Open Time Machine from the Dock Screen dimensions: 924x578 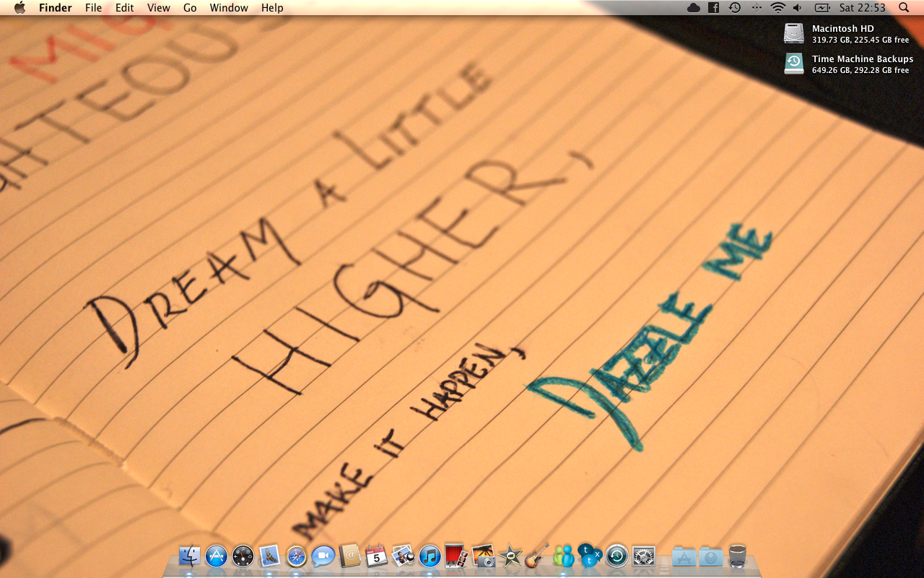pyautogui.click(x=616, y=556)
